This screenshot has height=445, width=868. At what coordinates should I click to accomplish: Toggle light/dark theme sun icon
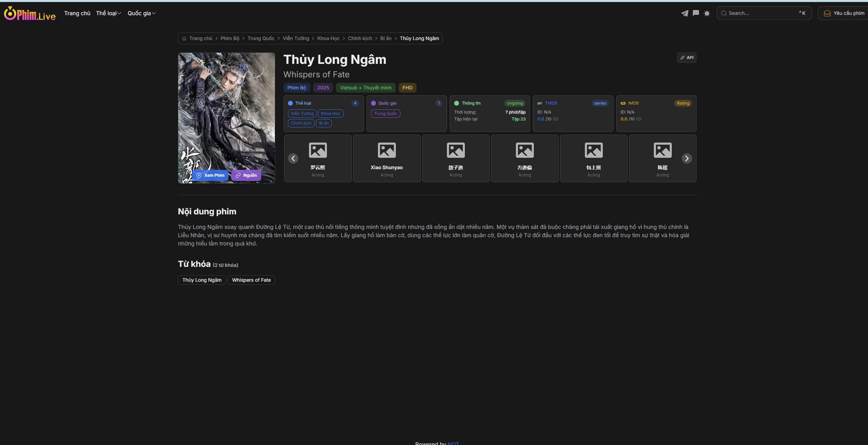pyautogui.click(x=707, y=13)
